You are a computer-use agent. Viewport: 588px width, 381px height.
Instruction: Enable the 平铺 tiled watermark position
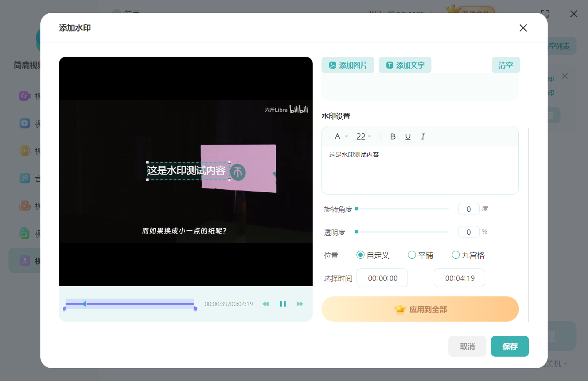(412, 255)
